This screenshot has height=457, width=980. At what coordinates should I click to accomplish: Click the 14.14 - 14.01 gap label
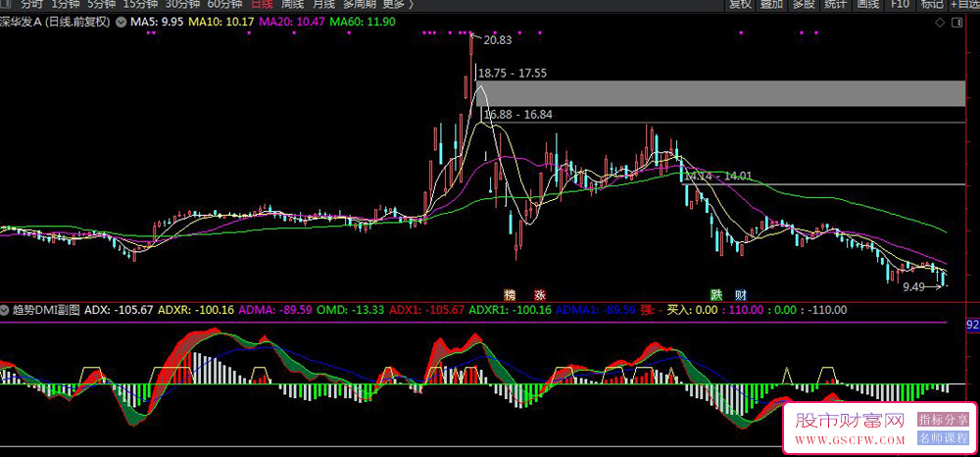pos(717,177)
